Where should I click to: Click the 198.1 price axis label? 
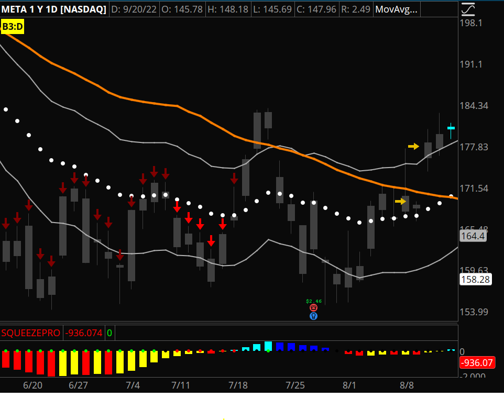471,23
